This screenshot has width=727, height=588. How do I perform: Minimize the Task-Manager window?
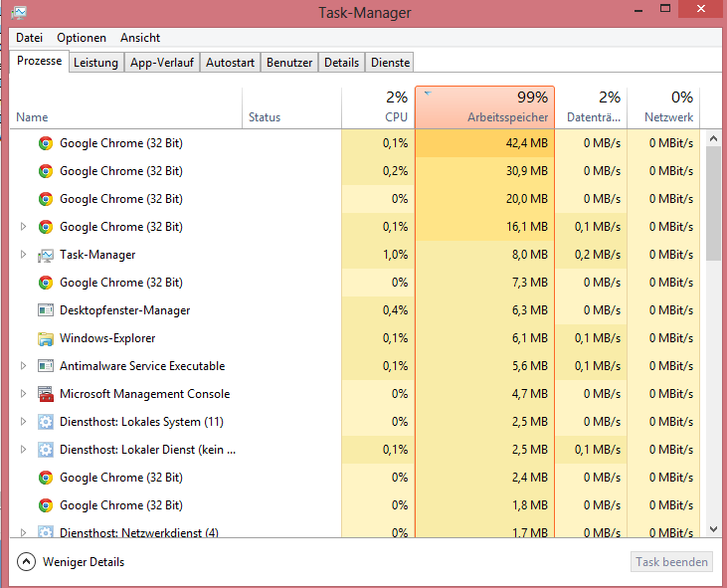click(x=638, y=9)
